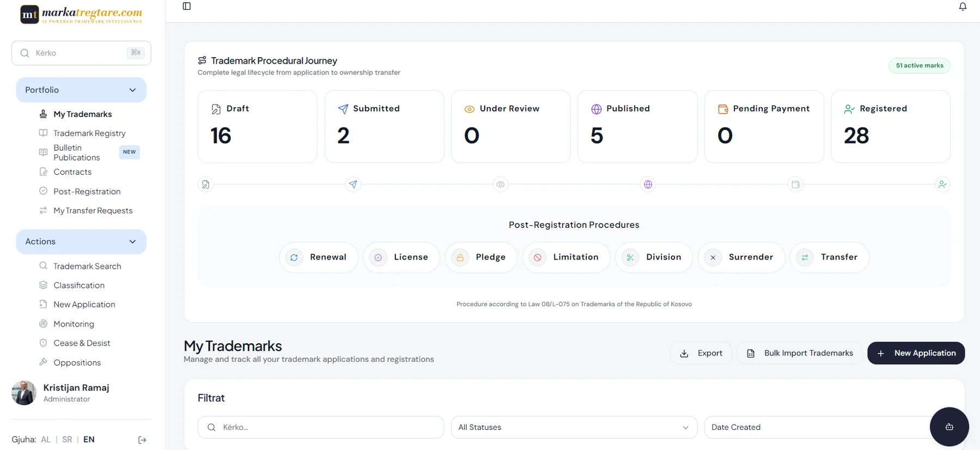
Task: Click the markatregtare.com logo
Action: [82, 15]
